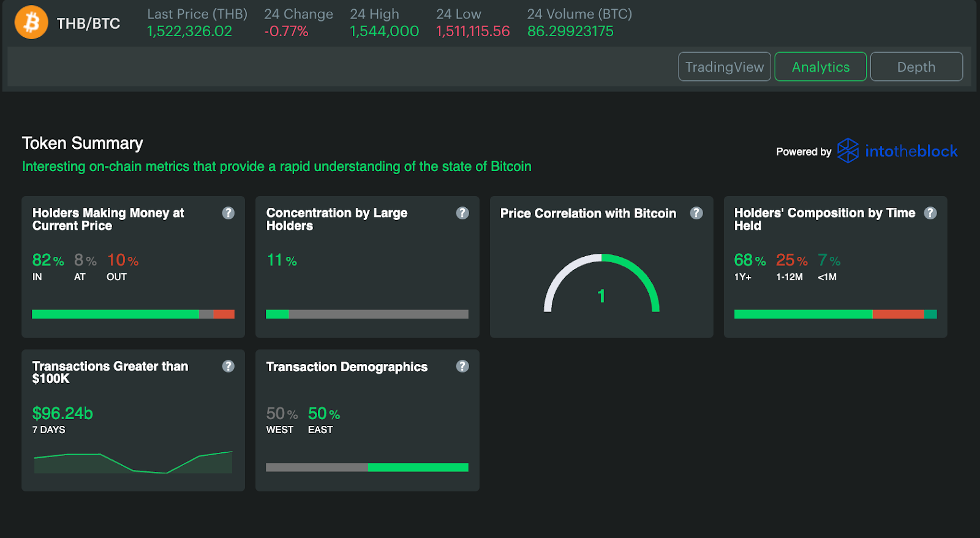
Task: Click the 24 High value 1,544,000
Action: pos(385,31)
